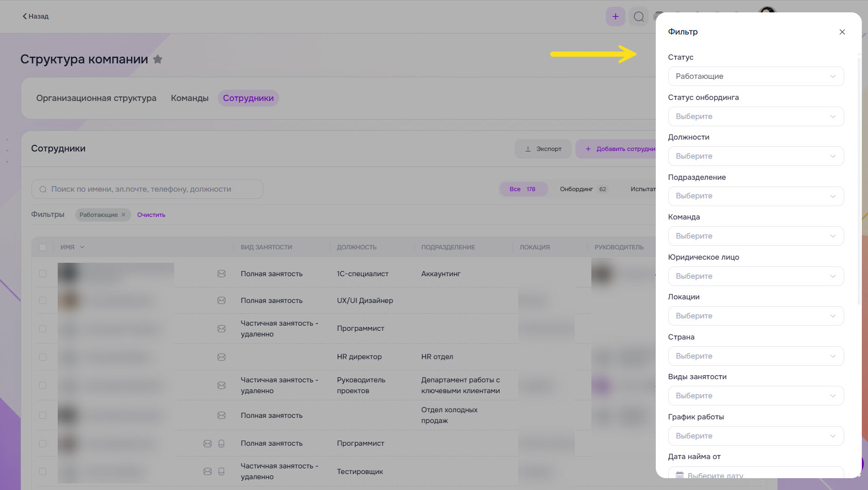The width and height of the screenshot is (868, 490).
Task: Open the Статус онбординга dropdown
Action: 756,116
